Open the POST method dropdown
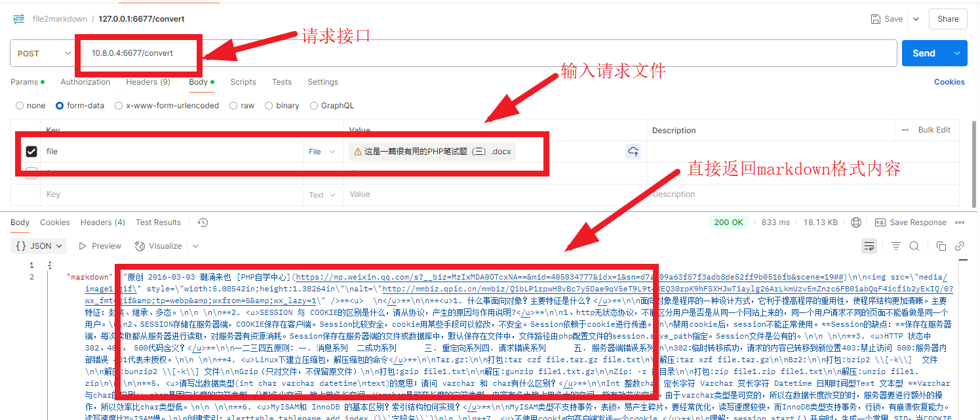Image resolution: width=980 pixels, height=420 pixels. coord(44,53)
